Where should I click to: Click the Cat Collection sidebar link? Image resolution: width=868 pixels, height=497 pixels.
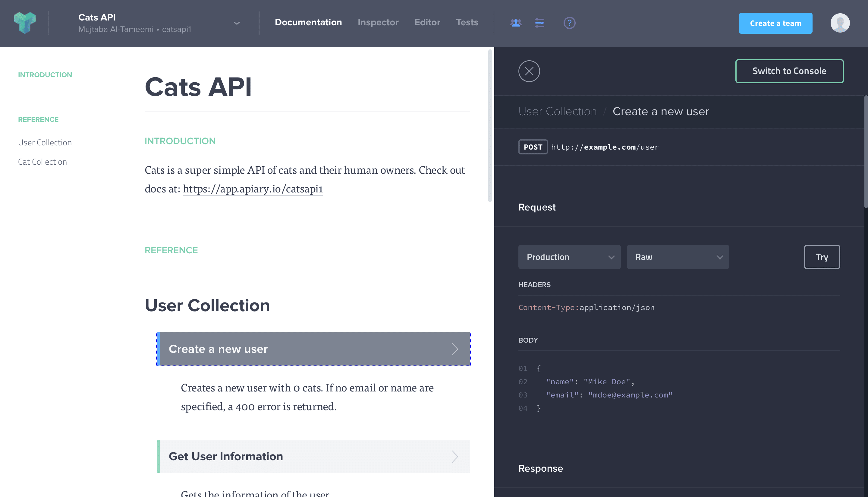(x=42, y=162)
